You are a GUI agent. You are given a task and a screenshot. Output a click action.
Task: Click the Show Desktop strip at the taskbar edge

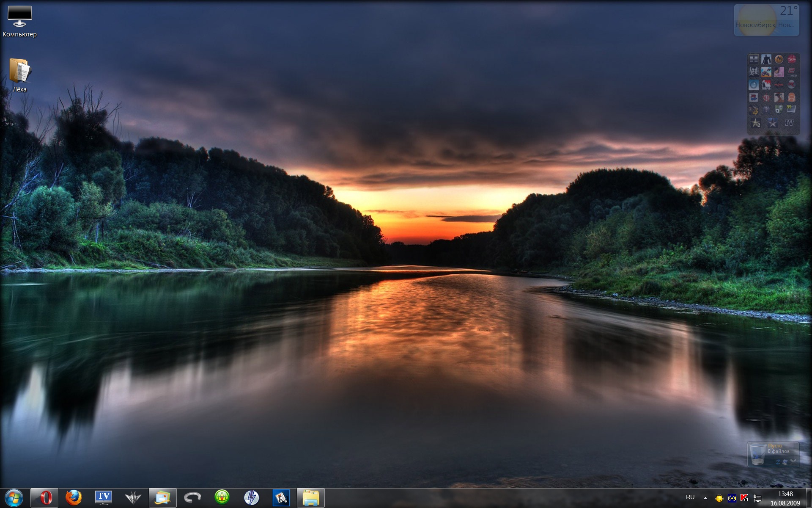click(809, 498)
